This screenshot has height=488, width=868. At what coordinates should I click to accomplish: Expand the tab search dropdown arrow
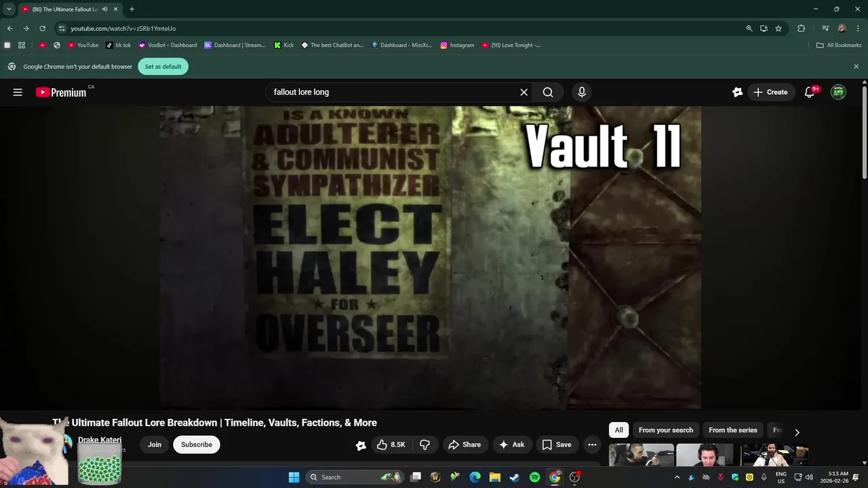[9, 9]
